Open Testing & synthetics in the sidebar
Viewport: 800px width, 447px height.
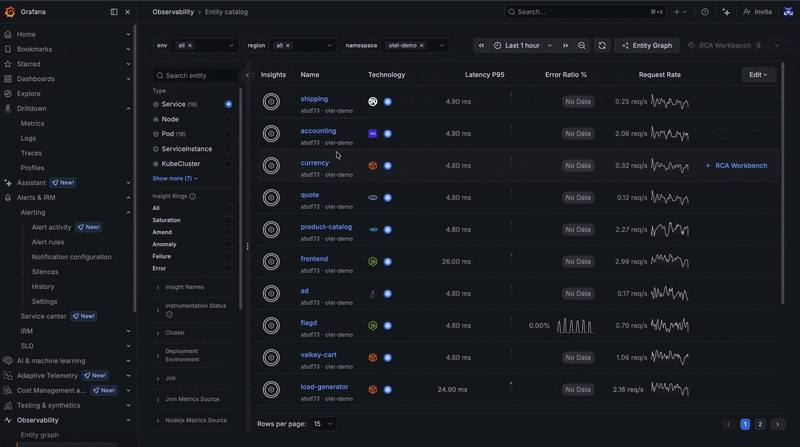48,406
